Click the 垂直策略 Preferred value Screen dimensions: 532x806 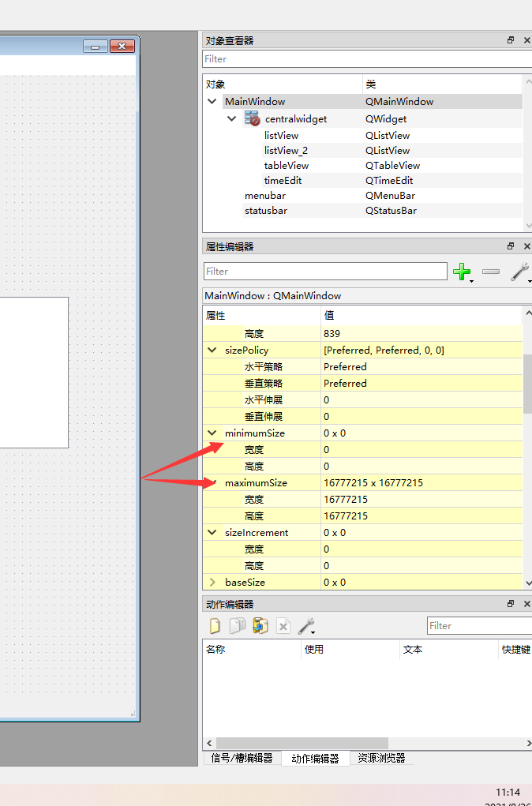click(421, 384)
